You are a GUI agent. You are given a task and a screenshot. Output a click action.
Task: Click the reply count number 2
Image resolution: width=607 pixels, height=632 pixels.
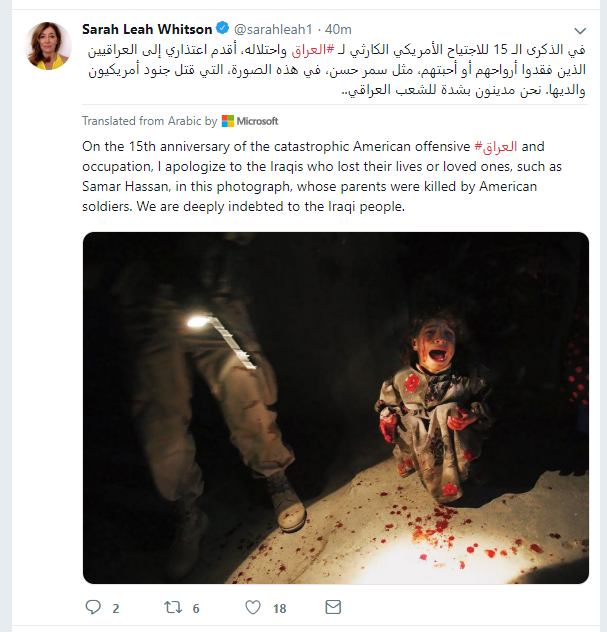[116, 608]
